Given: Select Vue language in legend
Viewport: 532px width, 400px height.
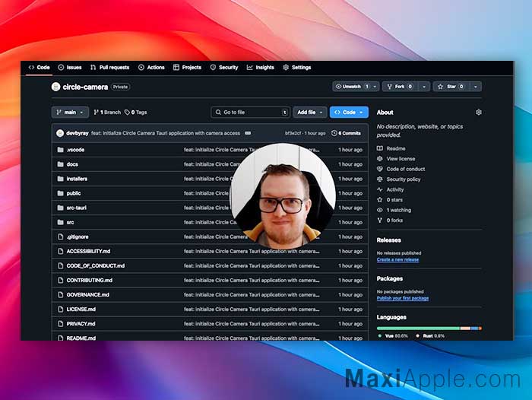Looking at the screenshot, I should [x=393, y=336].
